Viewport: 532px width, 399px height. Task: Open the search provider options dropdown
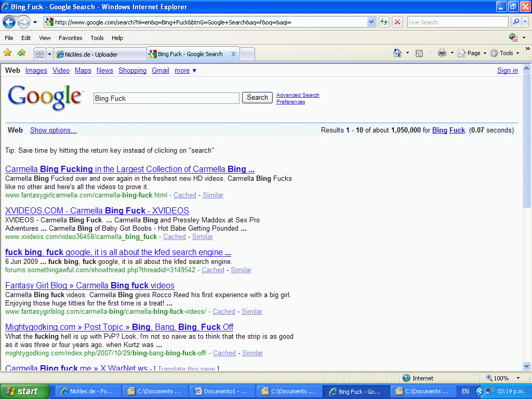click(525, 22)
